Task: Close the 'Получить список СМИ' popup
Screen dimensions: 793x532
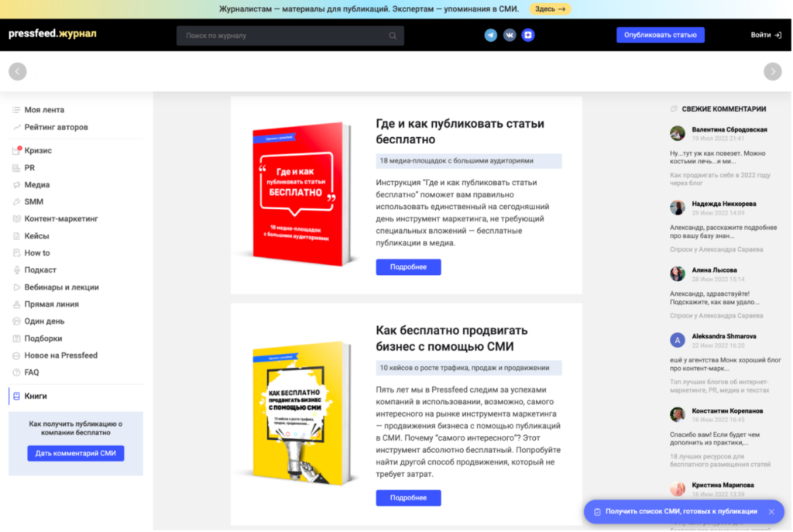Action: coord(771,512)
